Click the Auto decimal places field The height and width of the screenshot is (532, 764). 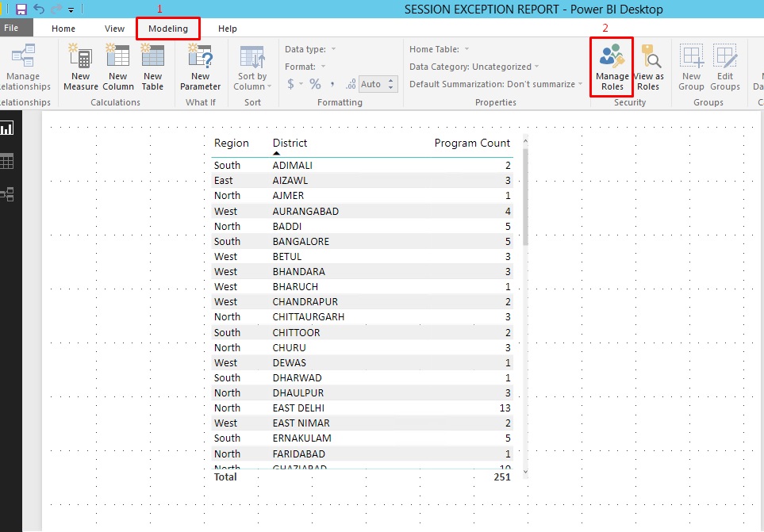pyautogui.click(x=373, y=84)
